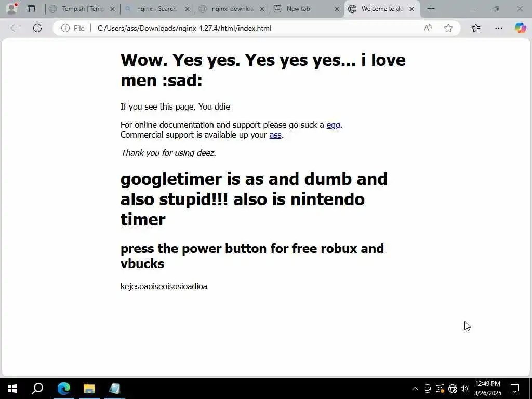This screenshot has height=399, width=532.
Task: Open the tray icon with orange warning badge
Action: pyautogui.click(x=440, y=389)
